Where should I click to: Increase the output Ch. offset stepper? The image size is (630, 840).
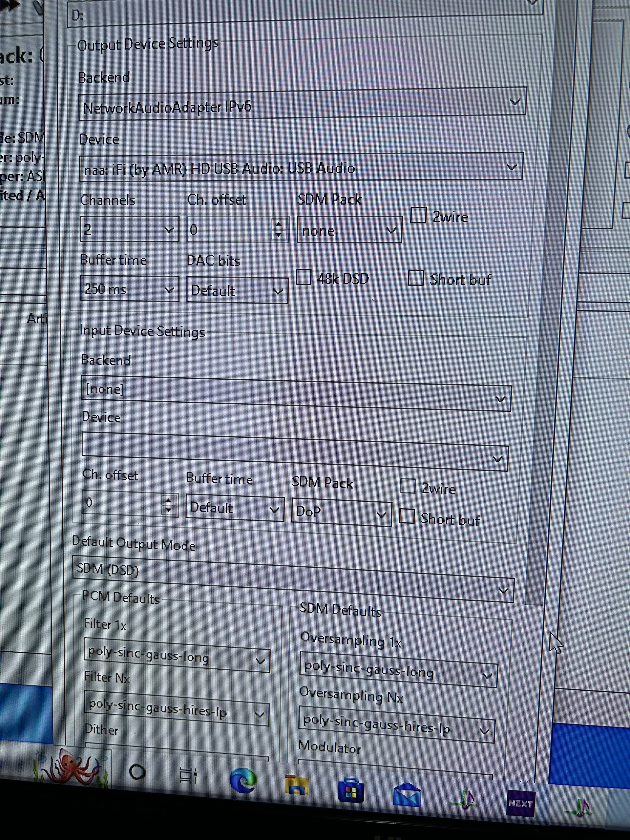279,224
